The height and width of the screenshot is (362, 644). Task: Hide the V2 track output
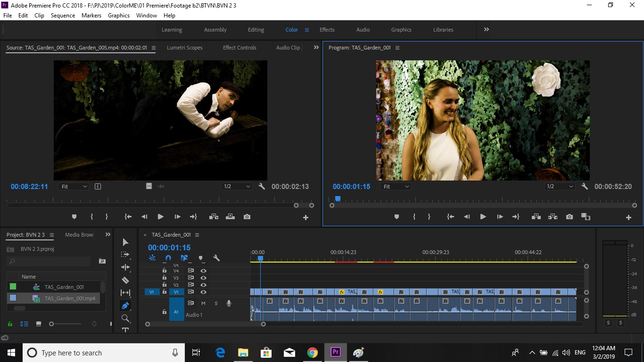203,285
